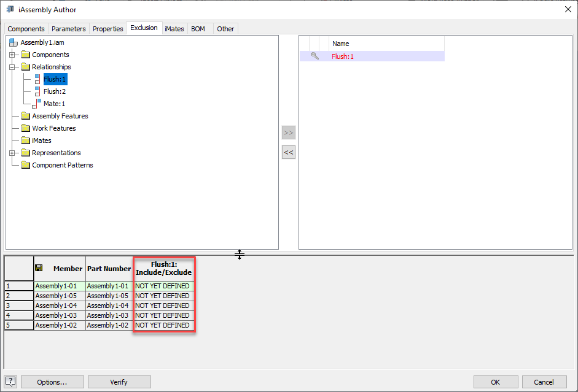578x392 pixels.
Task: Click the Flush:1 constraint icon in tree
Action: pyautogui.click(x=37, y=79)
